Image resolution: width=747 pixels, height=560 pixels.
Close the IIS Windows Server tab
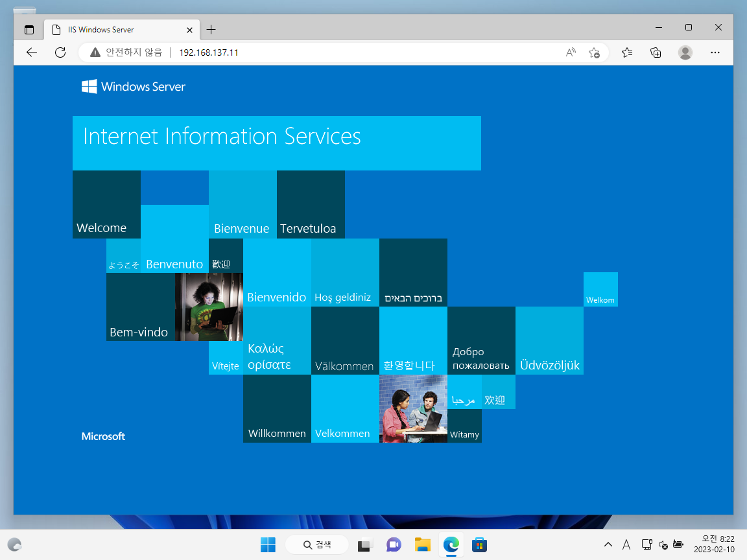pos(189,30)
